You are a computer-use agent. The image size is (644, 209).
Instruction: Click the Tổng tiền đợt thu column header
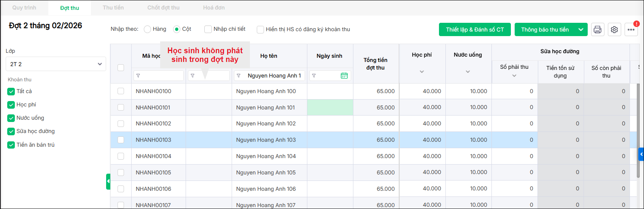[x=375, y=64]
